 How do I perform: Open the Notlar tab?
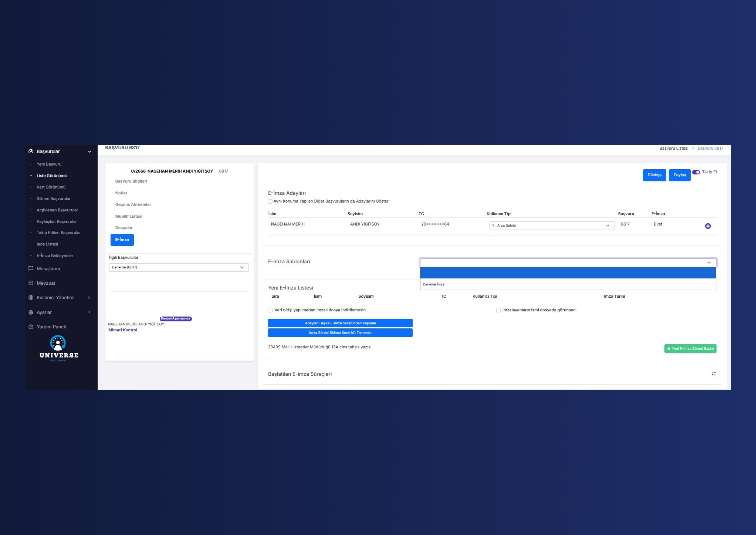click(x=121, y=193)
